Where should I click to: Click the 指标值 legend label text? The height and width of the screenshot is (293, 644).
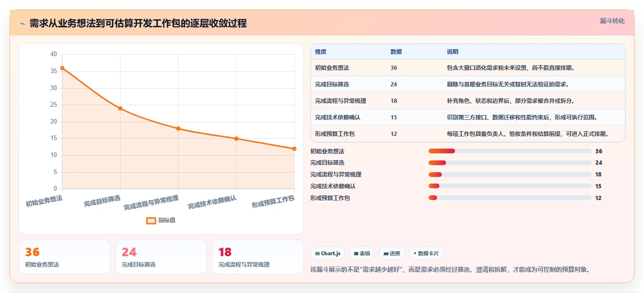[x=167, y=220]
